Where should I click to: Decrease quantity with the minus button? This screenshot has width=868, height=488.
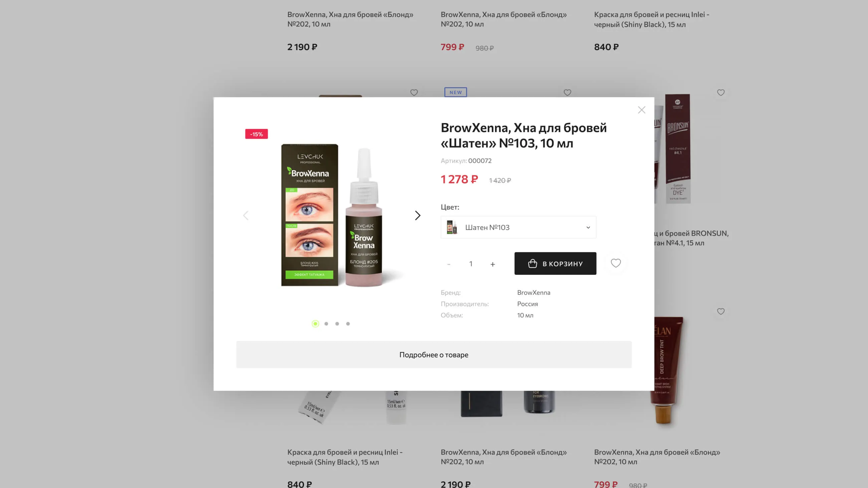pos(448,264)
